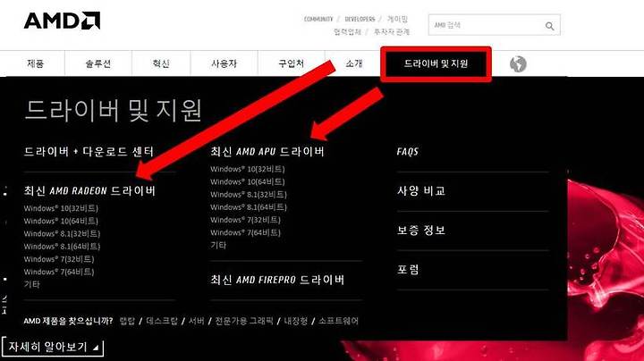Choose APU driver Windows 8.1(32비트)
Screen dimensions: 644x361
click(249, 195)
